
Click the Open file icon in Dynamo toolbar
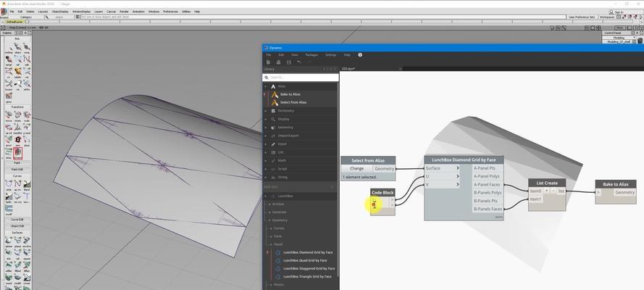coord(278,62)
